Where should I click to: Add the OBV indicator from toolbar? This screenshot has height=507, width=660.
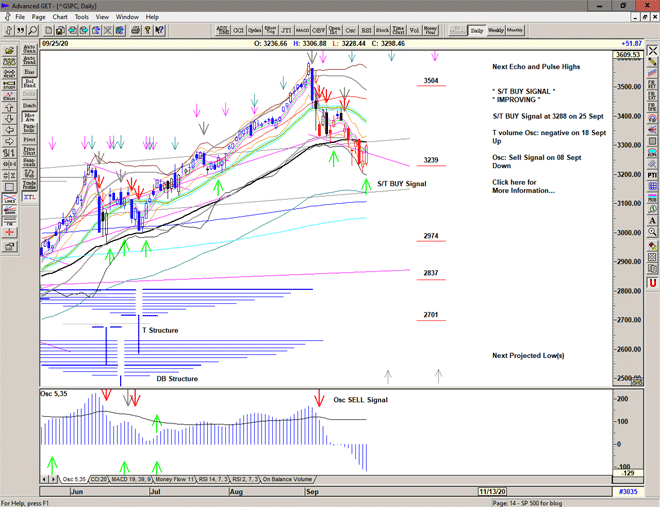(x=318, y=30)
